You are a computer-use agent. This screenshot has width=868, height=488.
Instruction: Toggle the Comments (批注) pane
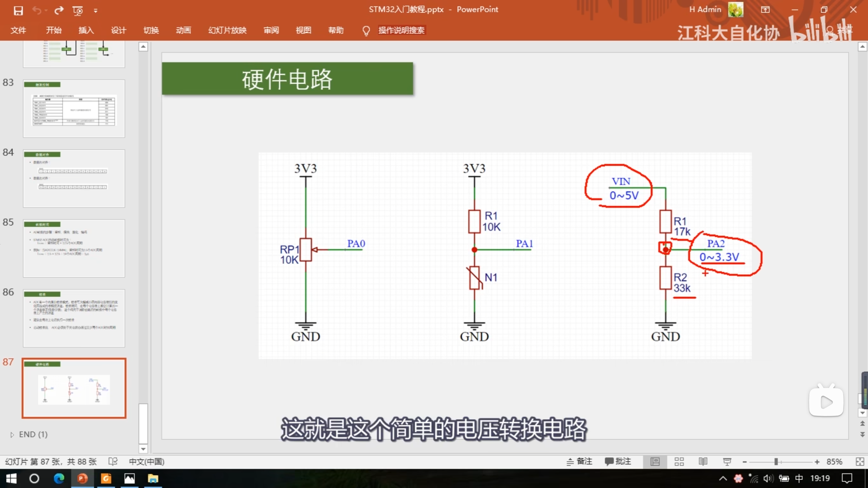pyautogui.click(x=618, y=461)
